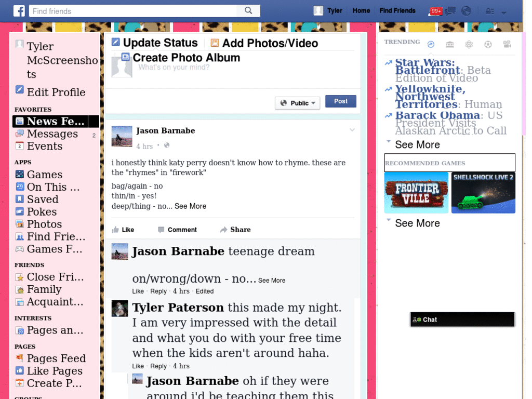Click Tyler Paterson's comment avatar
Viewport: 532px width, 399px height.
tap(120, 309)
